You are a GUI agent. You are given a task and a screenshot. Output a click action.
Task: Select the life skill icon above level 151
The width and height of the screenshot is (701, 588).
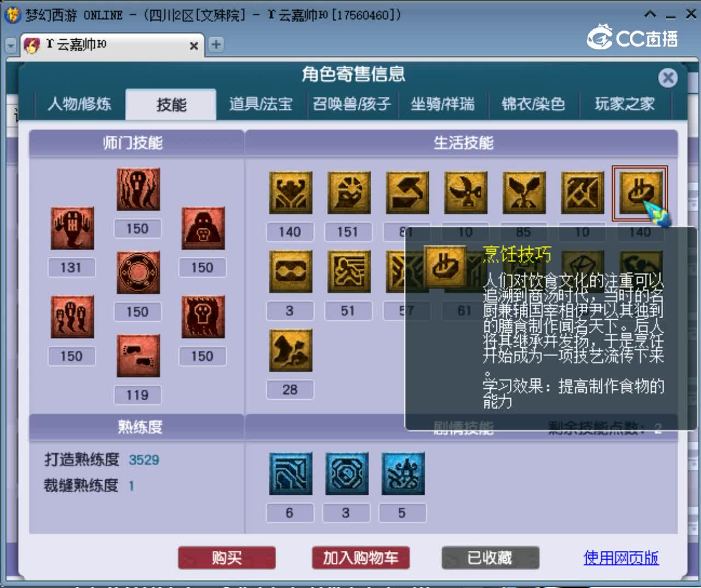click(349, 192)
